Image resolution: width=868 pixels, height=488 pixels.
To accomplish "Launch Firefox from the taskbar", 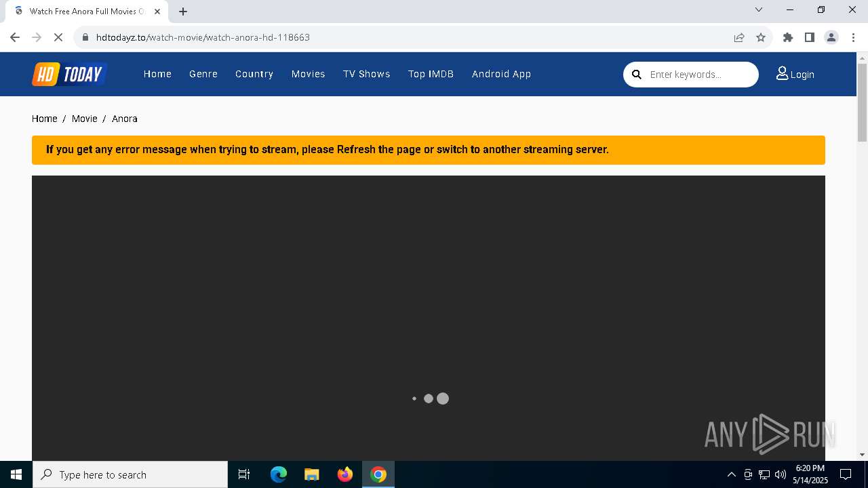I will [345, 474].
